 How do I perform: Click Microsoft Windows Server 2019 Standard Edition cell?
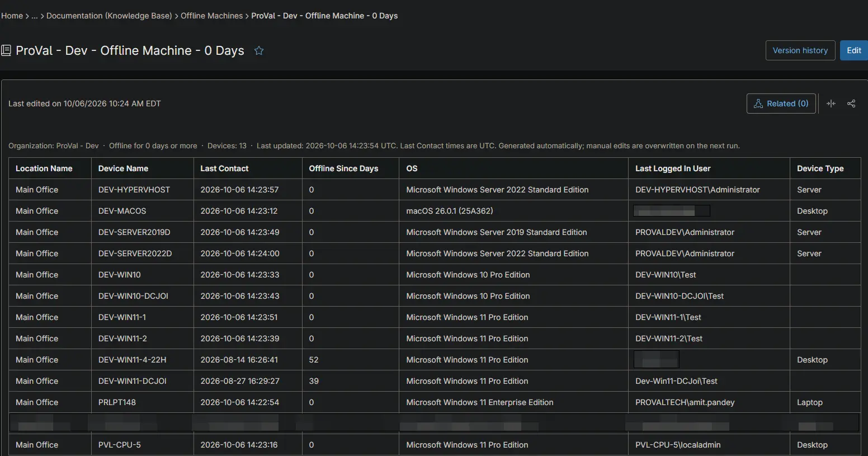point(513,232)
